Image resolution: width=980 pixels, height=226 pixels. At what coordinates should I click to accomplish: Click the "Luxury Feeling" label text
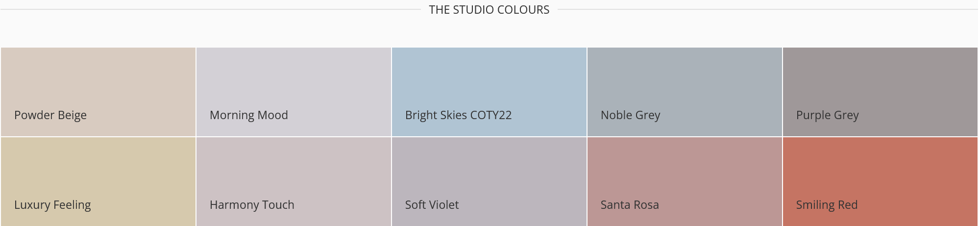[x=52, y=205]
